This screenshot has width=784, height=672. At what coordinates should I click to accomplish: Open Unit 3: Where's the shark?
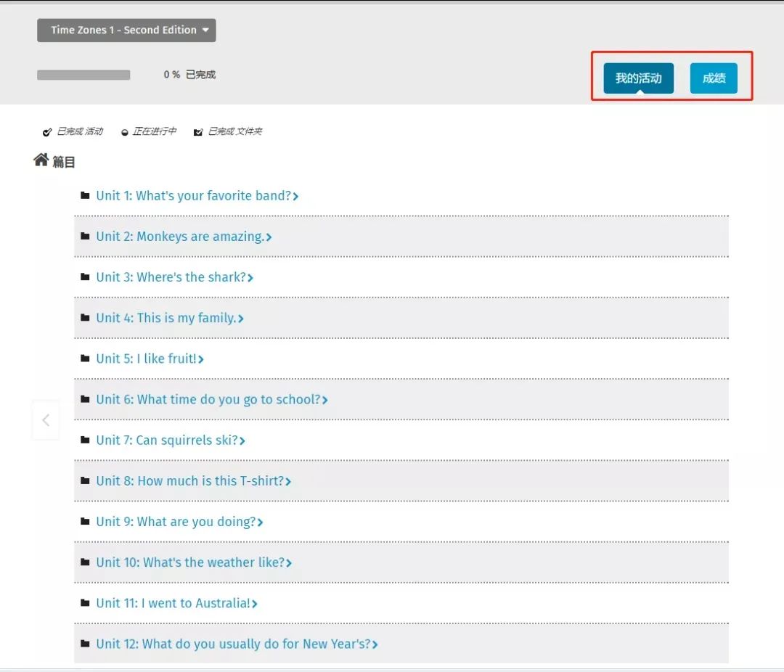click(x=171, y=277)
